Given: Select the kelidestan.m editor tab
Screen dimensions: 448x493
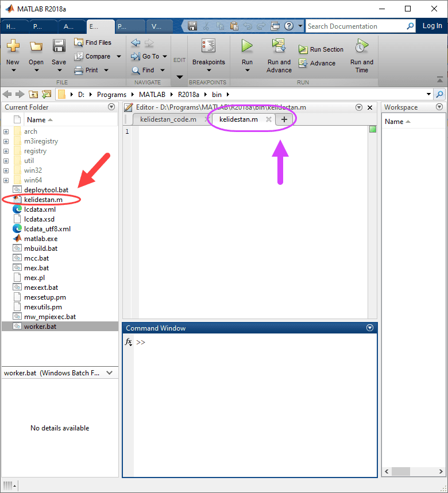Looking at the screenshot, I should [x=238, y=119].
